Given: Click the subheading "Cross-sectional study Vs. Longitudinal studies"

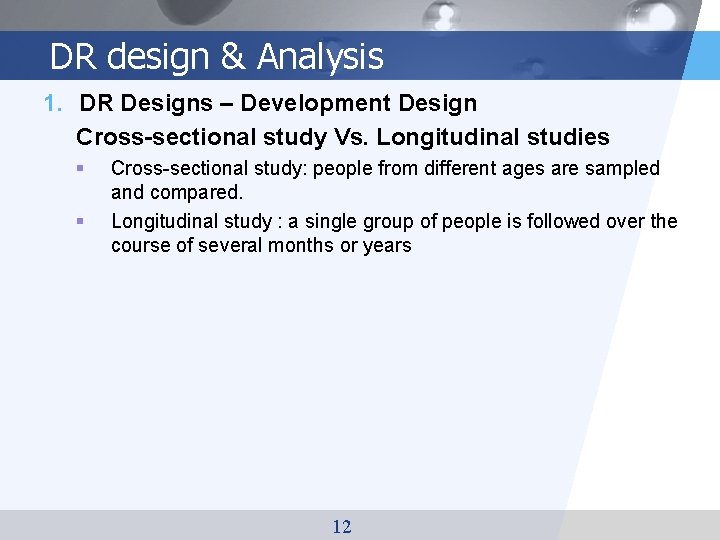Looking at the screenshot, I should (x=343, y=137).
